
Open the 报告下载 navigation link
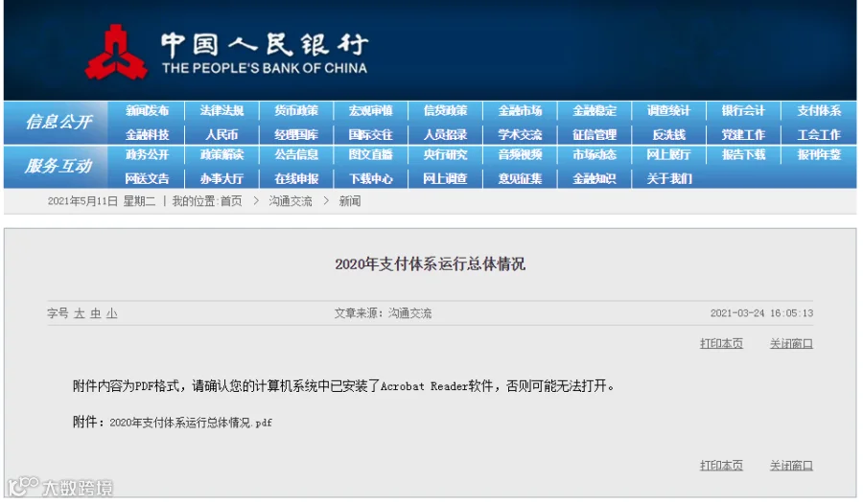tap(743, 155)
